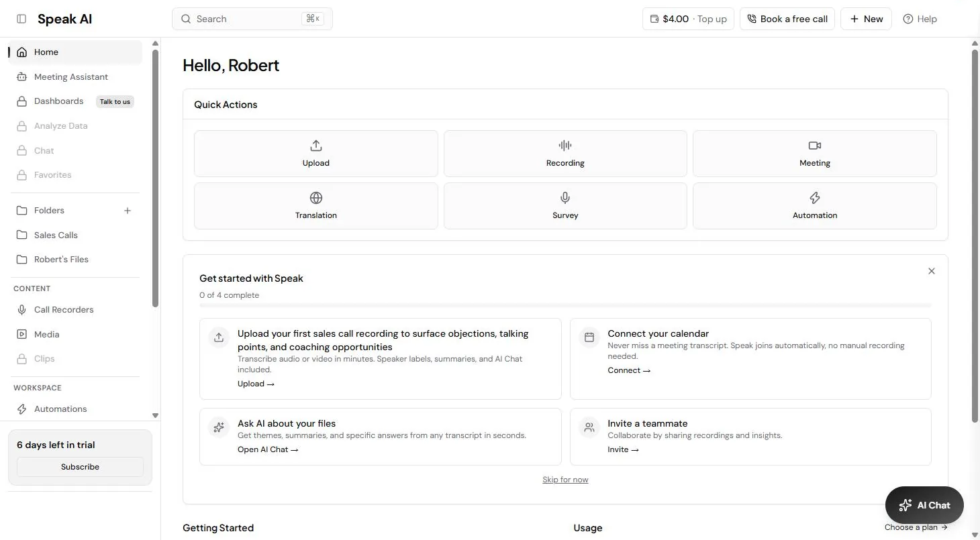The height and width of the screenshot is (540, 980).
Task: Collapse the sidebar with the panel icon
Action: 21,19
